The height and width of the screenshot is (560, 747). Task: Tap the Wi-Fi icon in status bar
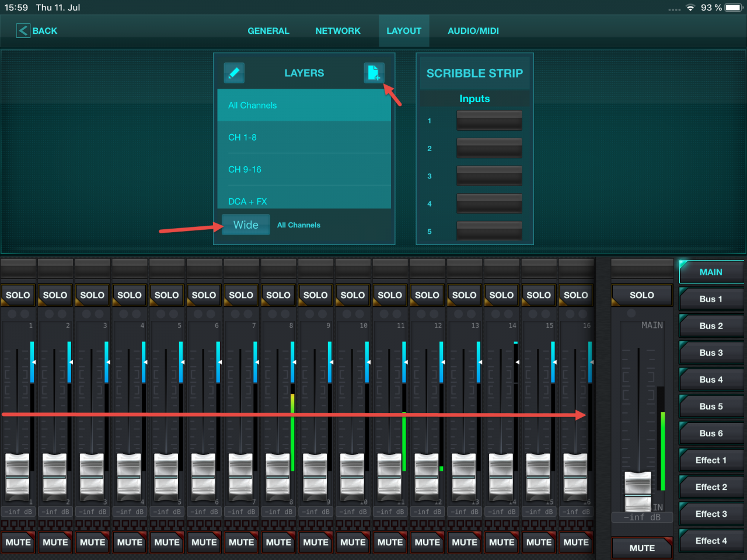coord(691,8)
